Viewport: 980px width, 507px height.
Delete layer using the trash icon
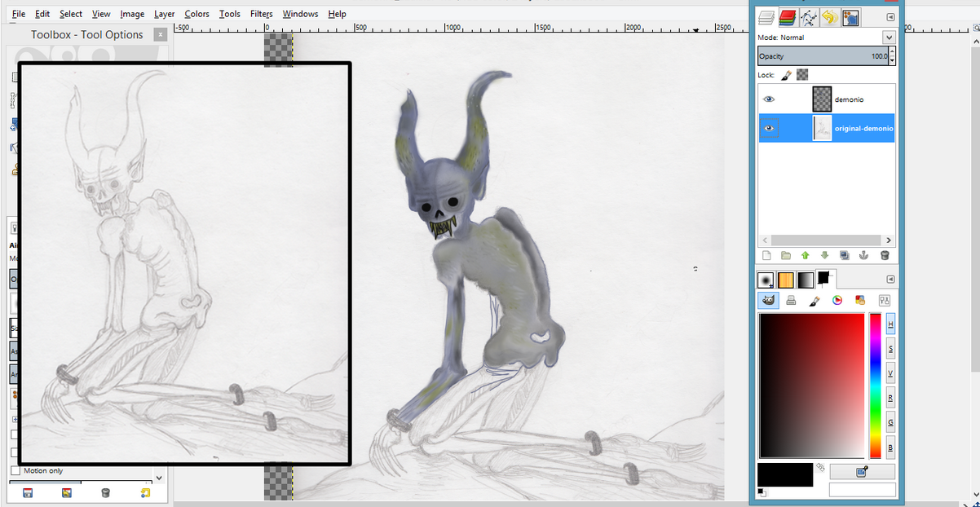tap(885, 255)
